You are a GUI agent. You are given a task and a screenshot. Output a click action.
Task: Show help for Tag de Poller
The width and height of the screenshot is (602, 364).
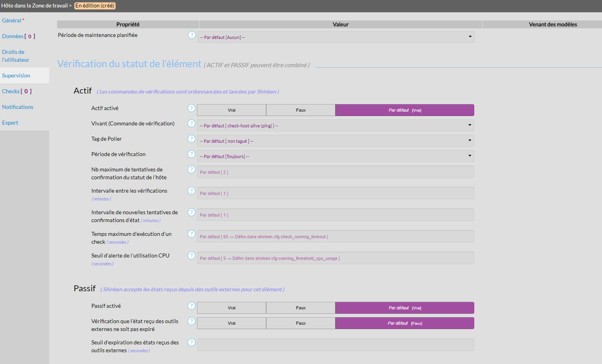[x=191, y=139]
